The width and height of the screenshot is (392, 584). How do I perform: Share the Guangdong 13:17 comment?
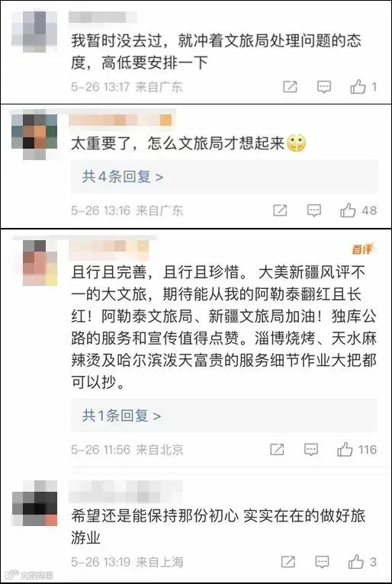[290, 87]
